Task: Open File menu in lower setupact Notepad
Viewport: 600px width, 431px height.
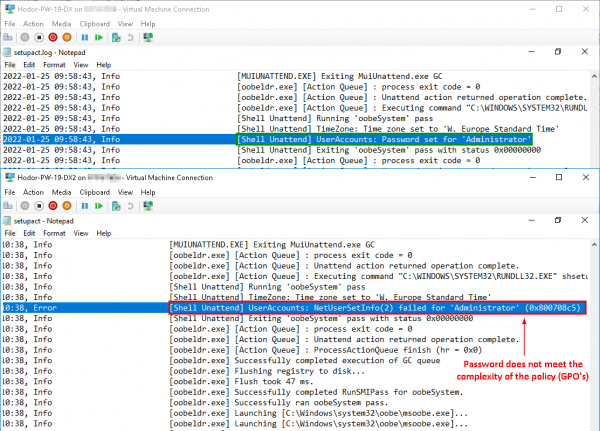Action: pyautogui.click(x=10, y=233)
